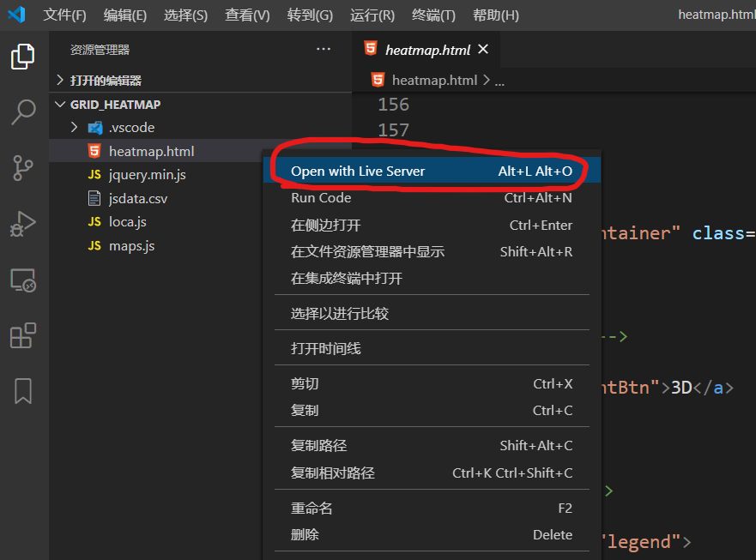Screen dimensions: 756x560
Task: Choose 重命名 in context menu
Action: click(432, 508)
